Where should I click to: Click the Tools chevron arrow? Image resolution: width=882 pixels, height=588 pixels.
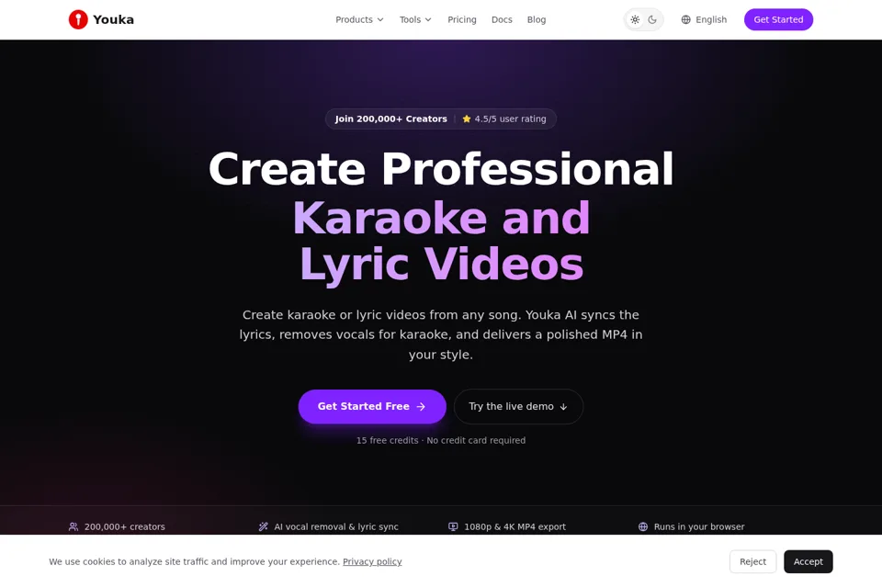(428, 19)
